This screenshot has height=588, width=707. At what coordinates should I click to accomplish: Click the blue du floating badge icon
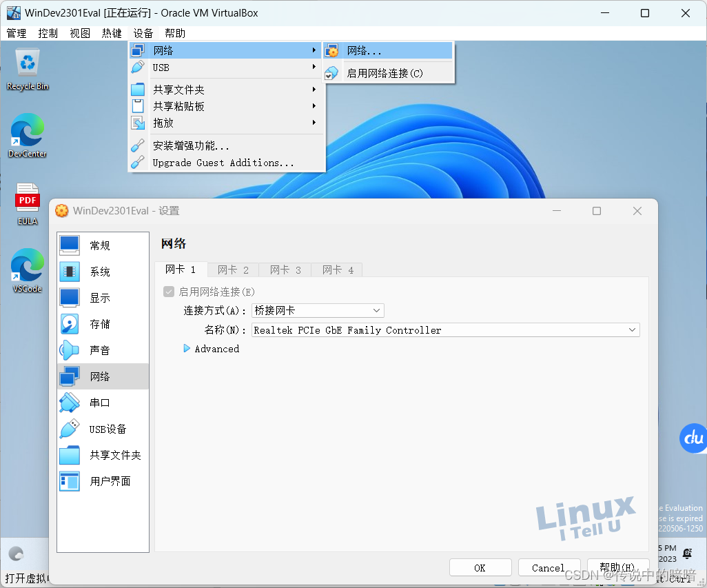pyautogui.click(x=693, y=438)
